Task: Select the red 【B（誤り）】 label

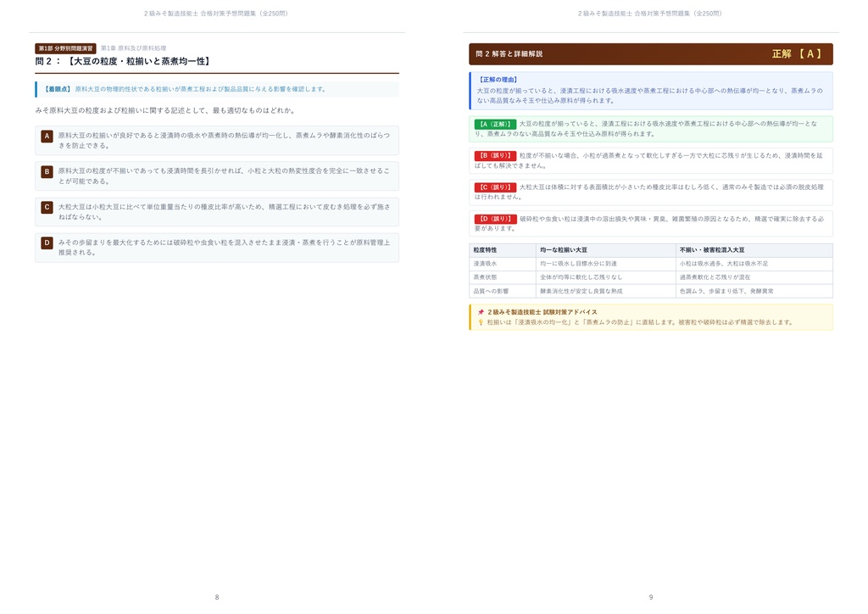Action: [495, 155]
